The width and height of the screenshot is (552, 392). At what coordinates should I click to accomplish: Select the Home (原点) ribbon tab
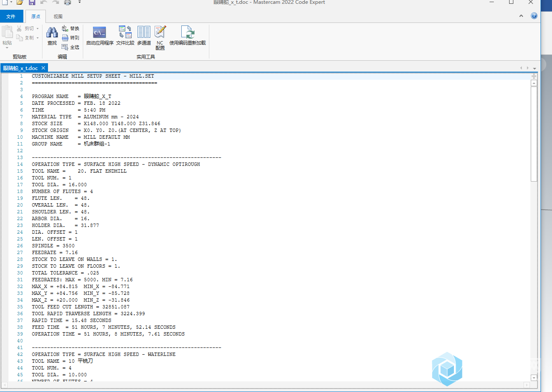click(36, 17)
